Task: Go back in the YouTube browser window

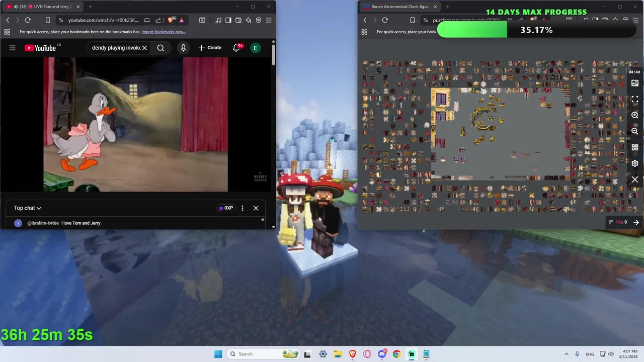Action: pyautogui.click(x=8, y=20)
